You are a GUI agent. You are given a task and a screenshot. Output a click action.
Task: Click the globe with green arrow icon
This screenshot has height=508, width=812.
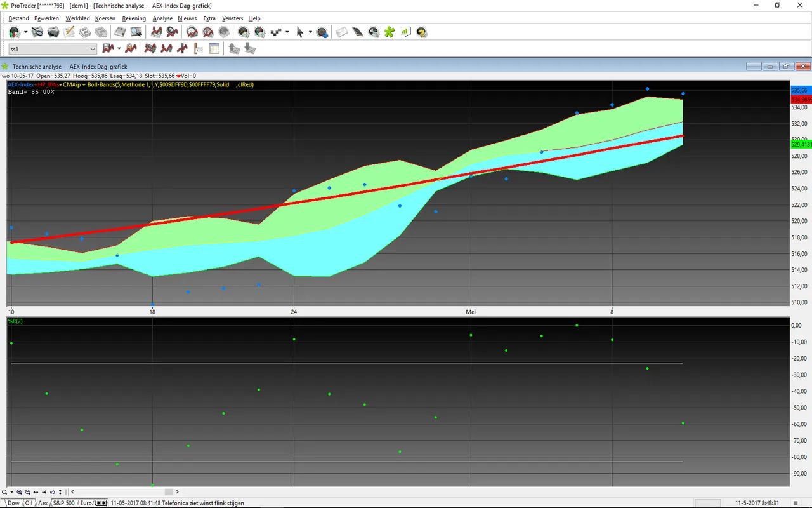pyautogui.click(x=15, y=32)
